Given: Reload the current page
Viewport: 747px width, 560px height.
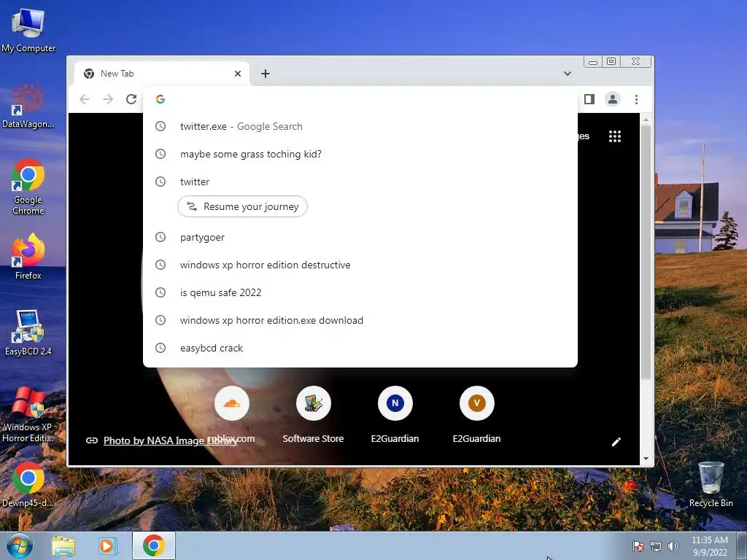Looking at the screenshot, I should tap(131, 99).
